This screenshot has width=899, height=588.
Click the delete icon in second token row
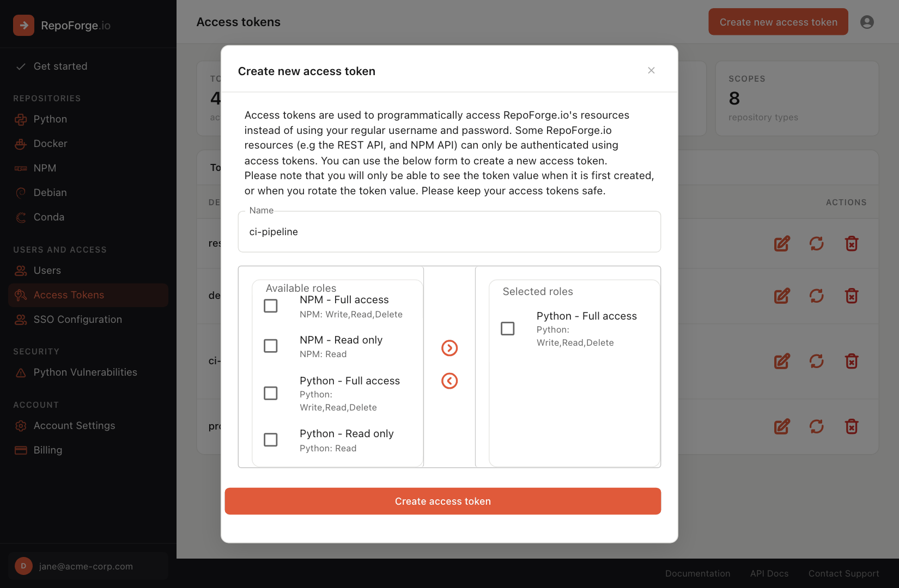(x=852, y=296)
